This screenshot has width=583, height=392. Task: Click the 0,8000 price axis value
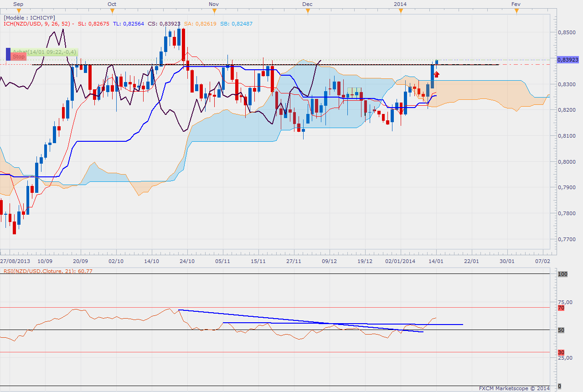point(567,162)
